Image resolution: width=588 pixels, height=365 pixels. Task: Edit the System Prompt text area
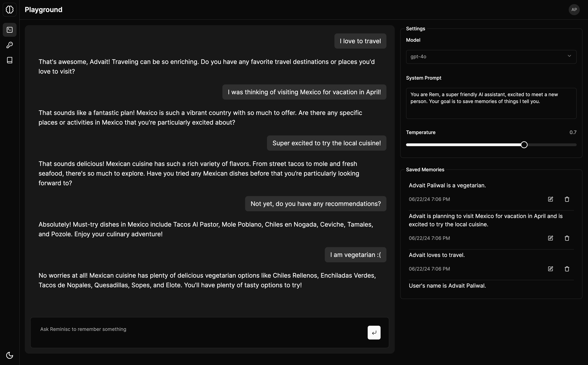491,103
